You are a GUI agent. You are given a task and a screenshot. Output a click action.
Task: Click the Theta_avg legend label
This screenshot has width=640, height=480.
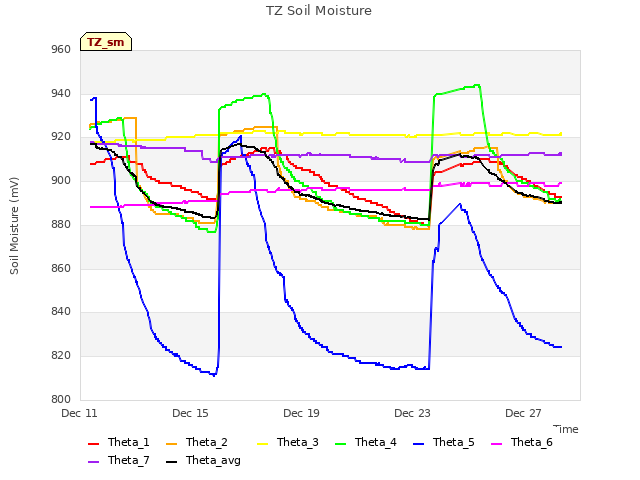coord(213,460)
